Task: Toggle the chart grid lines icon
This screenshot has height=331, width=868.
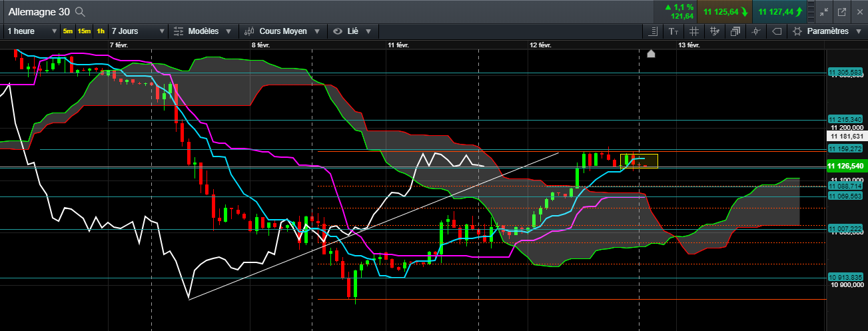Action: point(694,31)
